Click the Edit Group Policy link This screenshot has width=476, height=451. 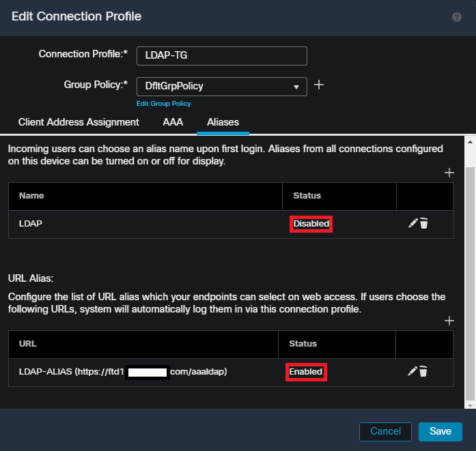click(x=163, y=104)
